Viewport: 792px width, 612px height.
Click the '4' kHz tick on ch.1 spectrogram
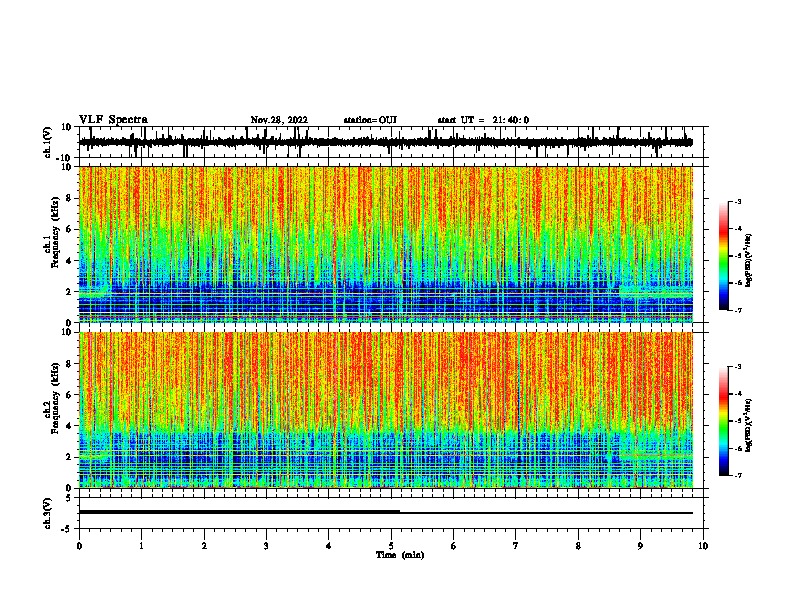(x=69, y=261)
